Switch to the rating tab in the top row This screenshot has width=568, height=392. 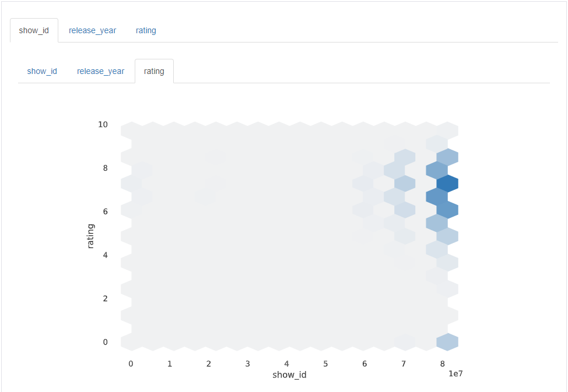tap(146, 30)
